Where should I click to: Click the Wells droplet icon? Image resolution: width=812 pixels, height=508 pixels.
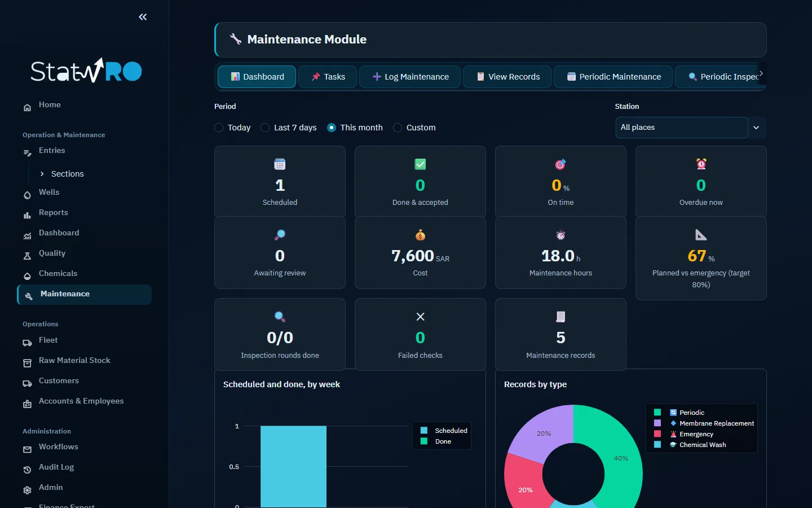(27, 195)
